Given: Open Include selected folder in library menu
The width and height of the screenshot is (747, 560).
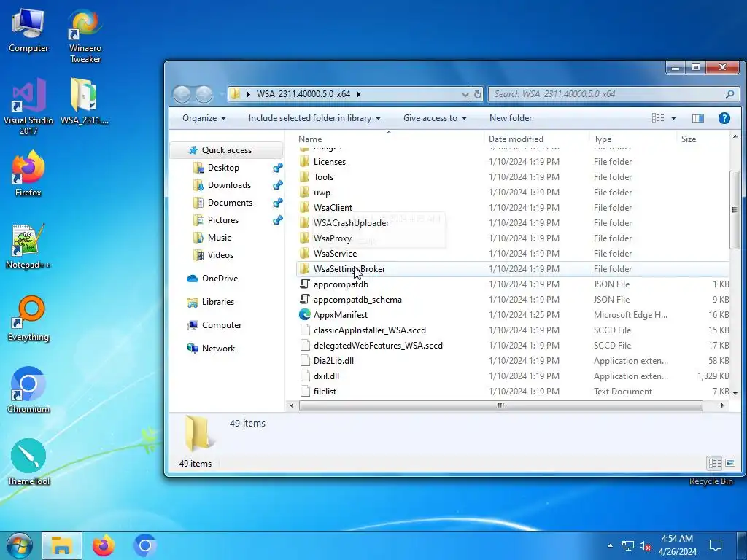Looking at the screenshot, I should tap(314, 118).
